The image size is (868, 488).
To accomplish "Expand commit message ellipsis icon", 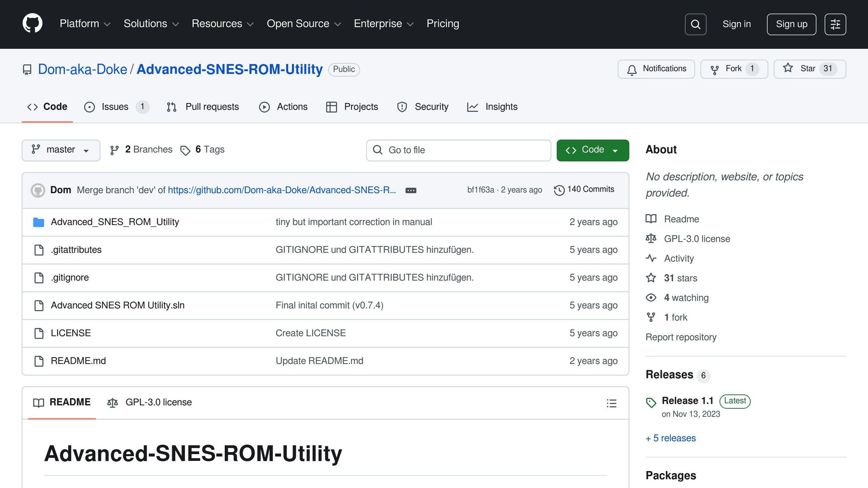I will click(411, 191).
